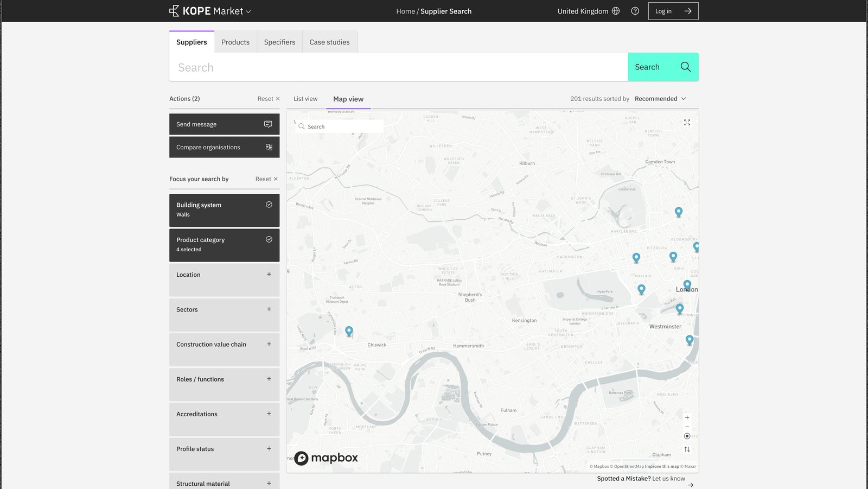The width and height of the screenshot is (868, 489).
Task: Click the map Search field
Action: 339,126
